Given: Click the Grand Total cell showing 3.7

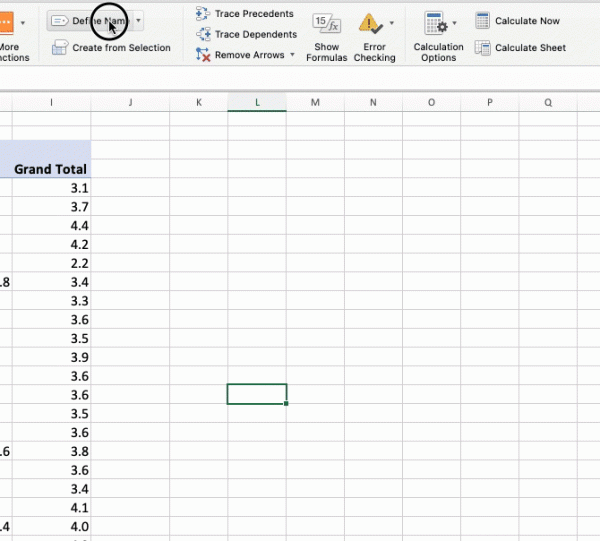Looking at the screenshot, I should click(x=51, y=206).
